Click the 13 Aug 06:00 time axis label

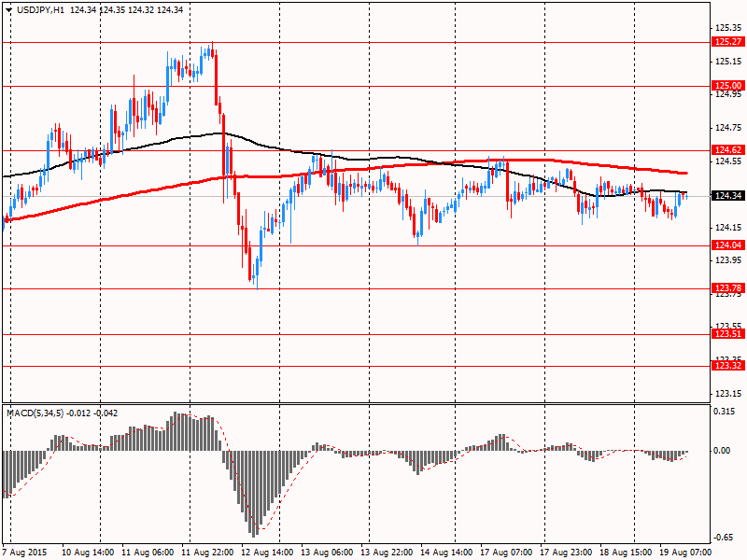(x=327, y=553)
